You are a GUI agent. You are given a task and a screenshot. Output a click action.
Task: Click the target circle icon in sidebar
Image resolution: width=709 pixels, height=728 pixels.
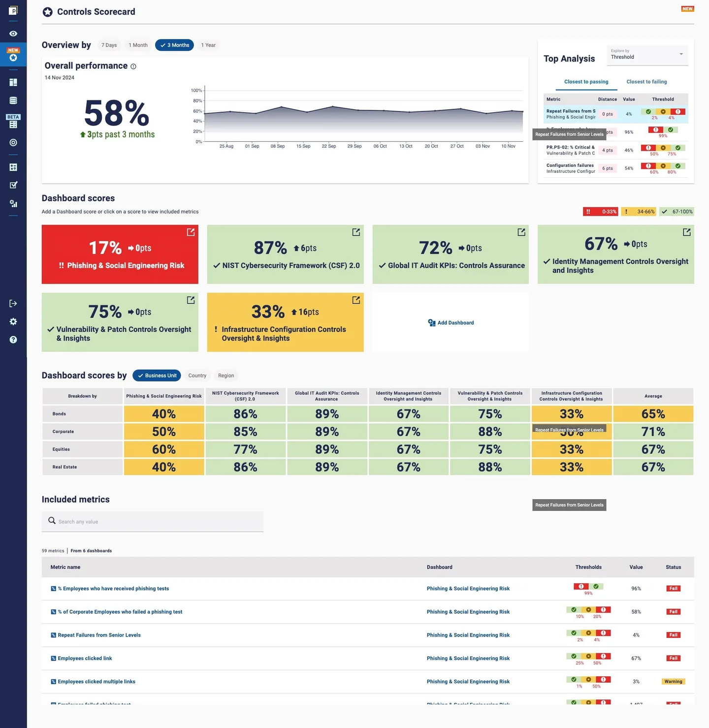pos(13,143)
